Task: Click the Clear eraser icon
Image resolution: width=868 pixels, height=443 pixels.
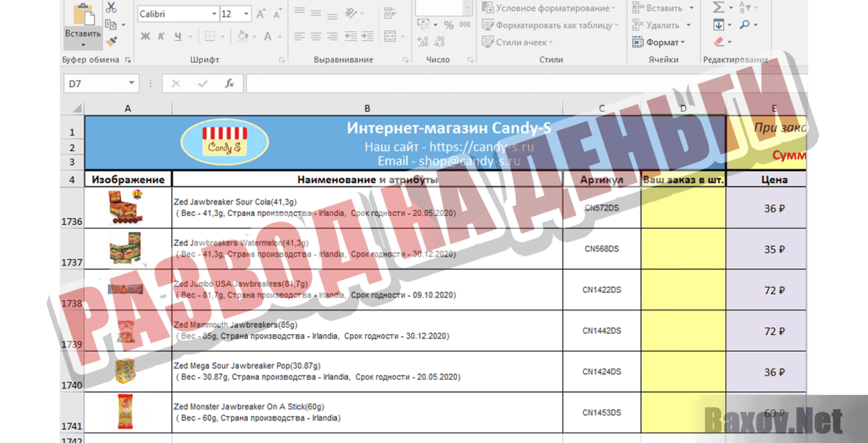Action: (x=718, y=42)
